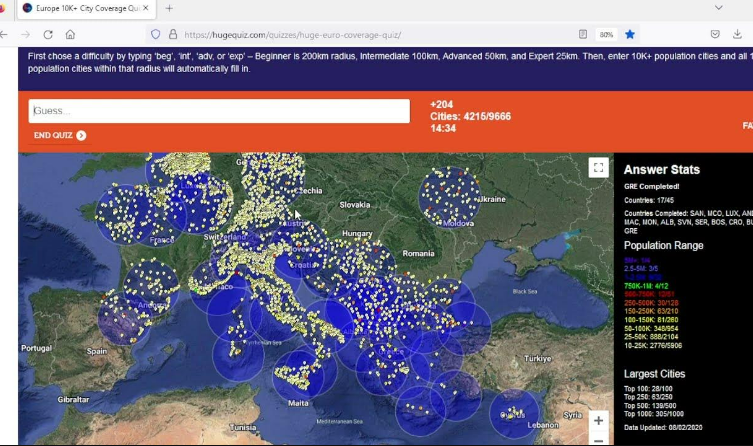The height and width of the screenshot is (446, 753).
Task: Reset the 80% zoom level badge
Action: click(606, 35)
